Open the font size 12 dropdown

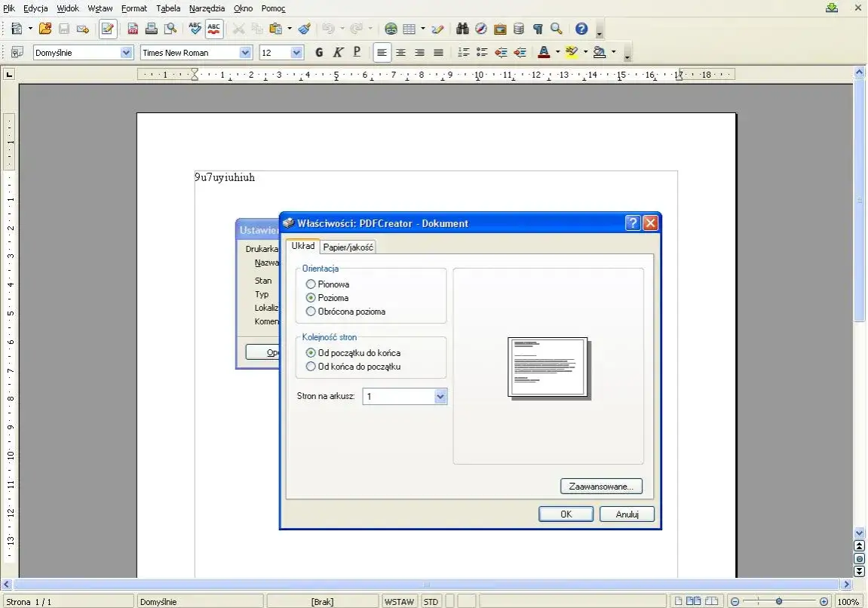coord(296,52)
